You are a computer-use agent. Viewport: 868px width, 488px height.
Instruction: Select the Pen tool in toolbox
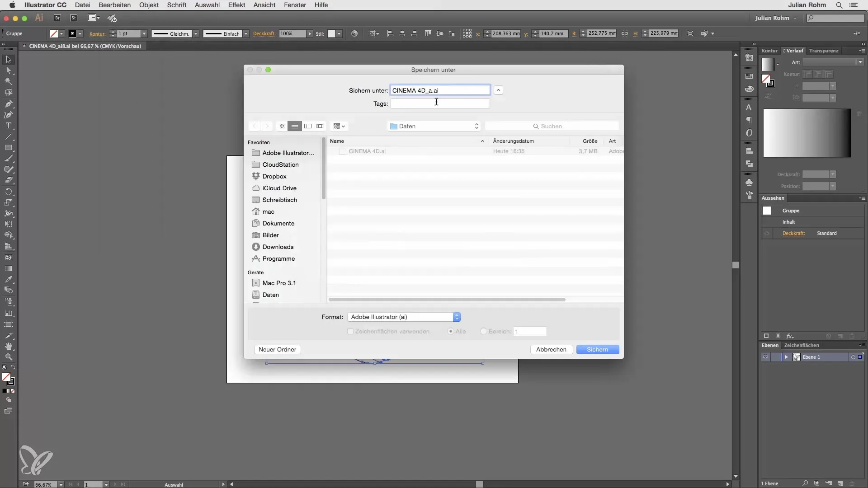coord(8,104)
